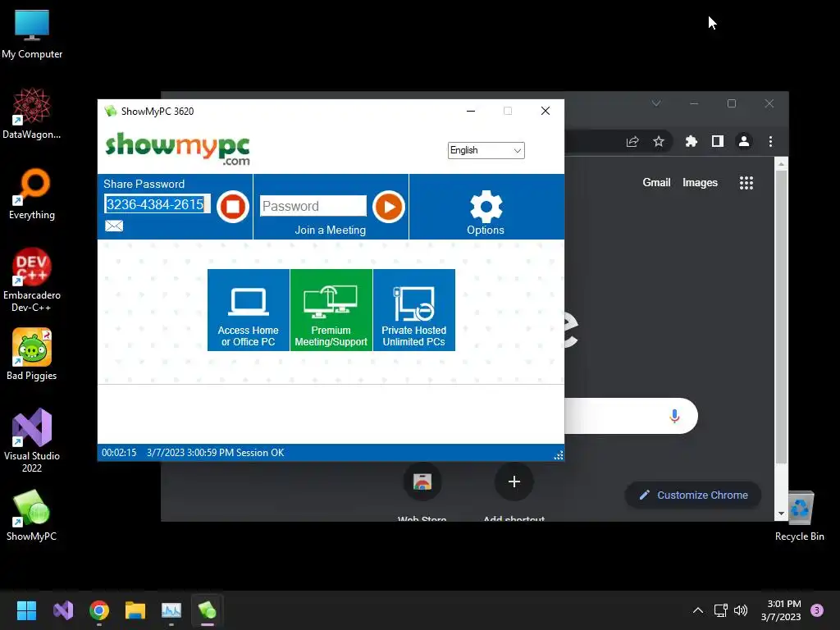The height and width of the screenshot is (630, 840).
Task: Click Chrome extensions puzzle icon
Action: [x=691, y=141]
